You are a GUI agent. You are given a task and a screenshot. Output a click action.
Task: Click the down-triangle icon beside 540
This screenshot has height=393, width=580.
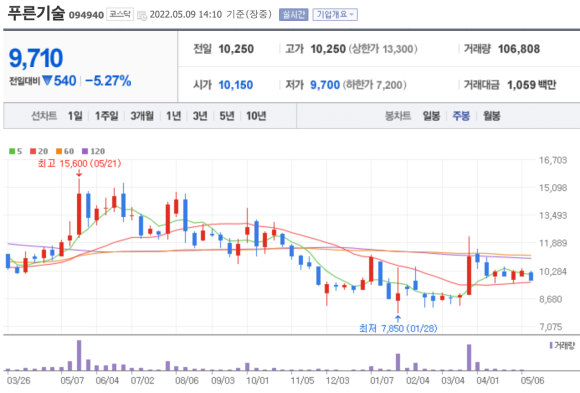[x=47, y=80]
